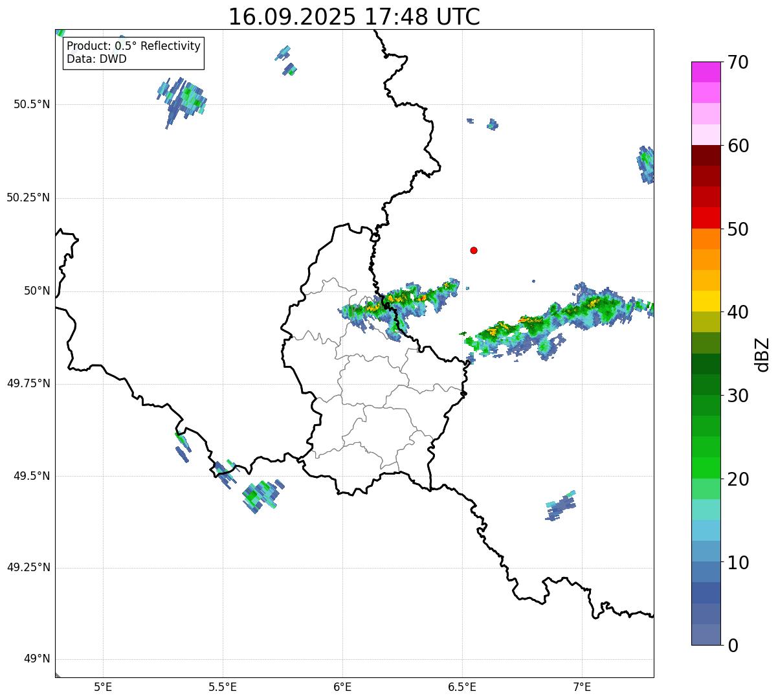Click the latitude label "49.25°N"
The height and width of the screenshot is (700, 778).
coord(28,568)
